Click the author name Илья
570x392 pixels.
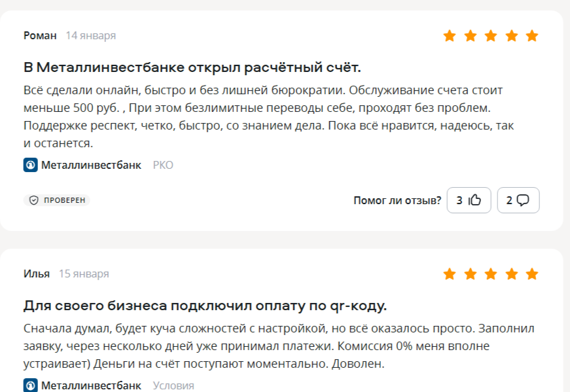click(37, 274)
